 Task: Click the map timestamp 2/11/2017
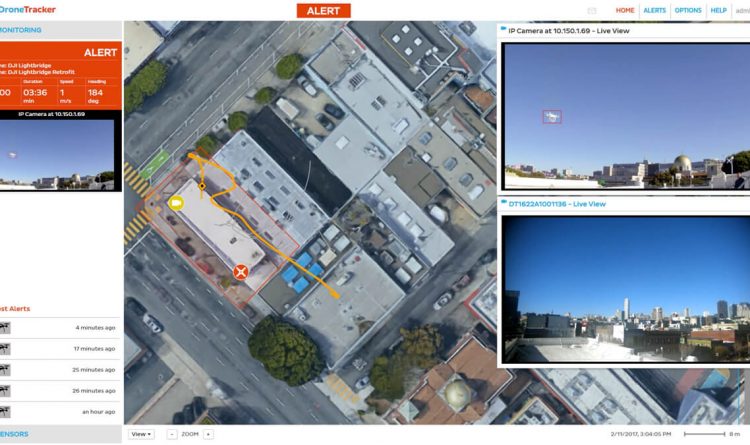click(640, 434)
